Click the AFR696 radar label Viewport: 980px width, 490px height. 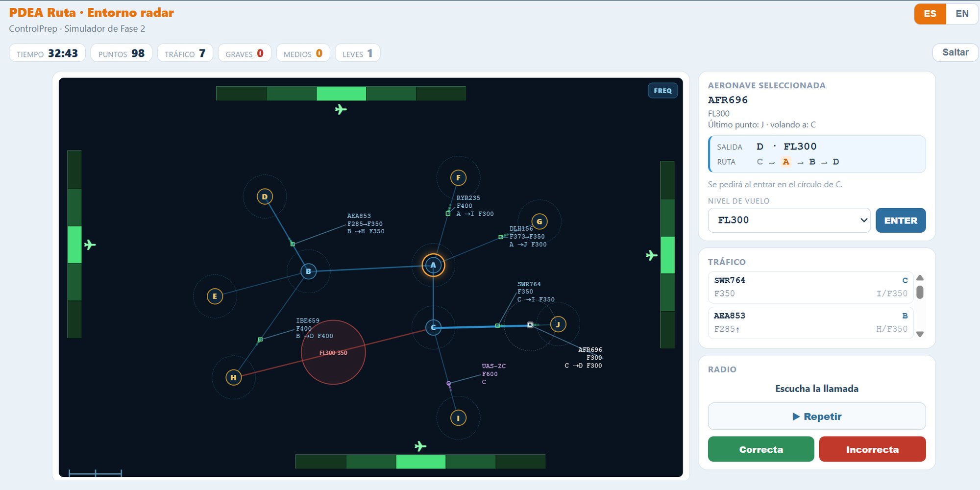[583, 358]
